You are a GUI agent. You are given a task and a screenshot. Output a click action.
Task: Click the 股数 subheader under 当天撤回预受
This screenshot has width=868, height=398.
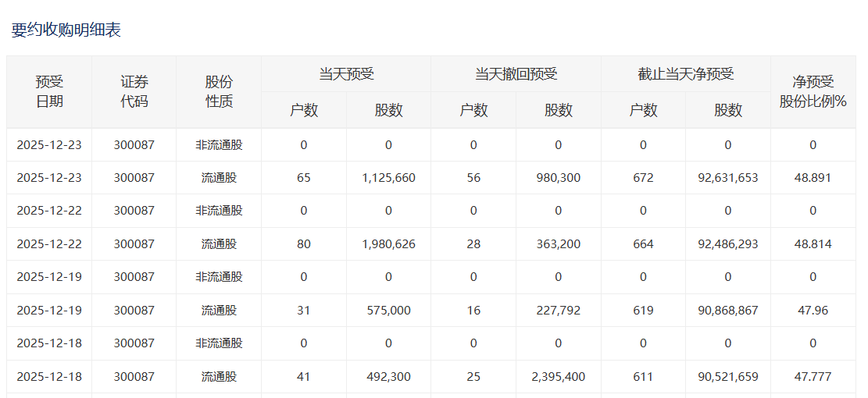(x=559, y=110)
